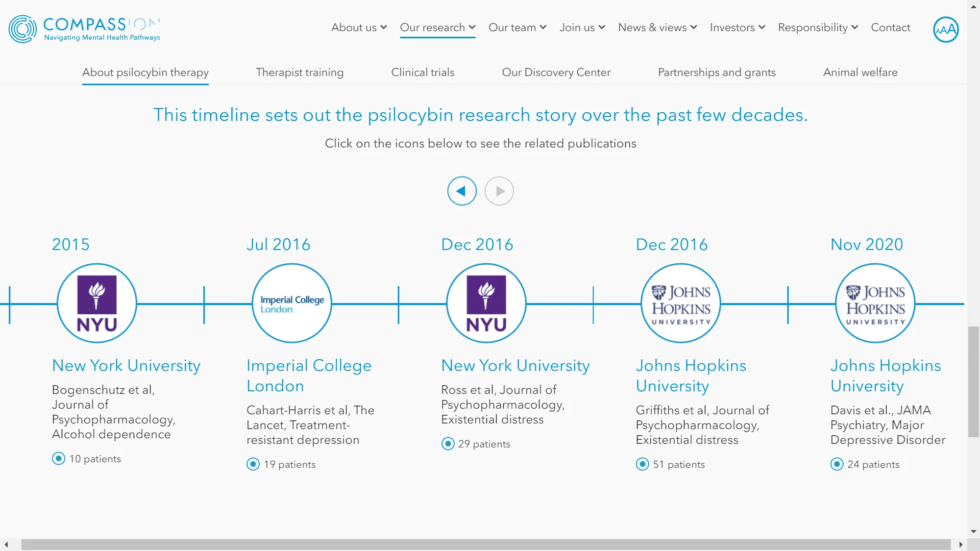Click Johns Hopkins University heading with Davis
980x551 pixels.
(x=886, y=375)
